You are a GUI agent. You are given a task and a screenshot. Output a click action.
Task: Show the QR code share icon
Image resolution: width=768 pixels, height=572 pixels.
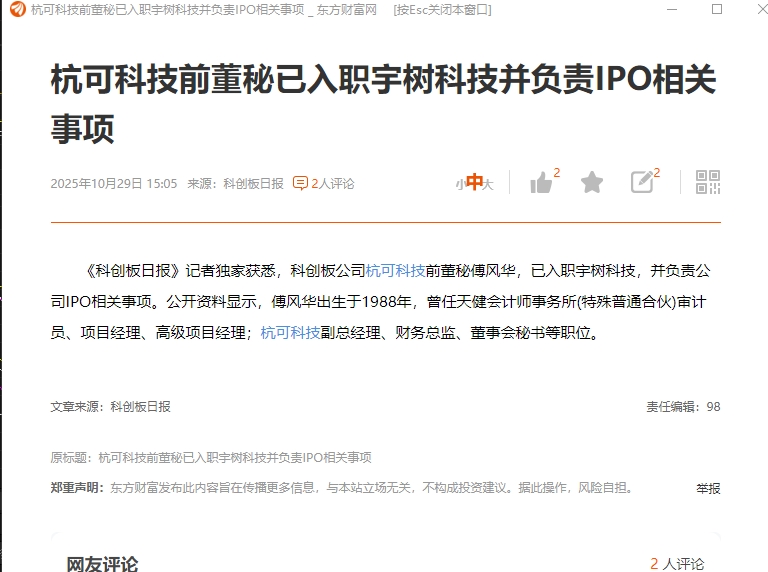point(708,182)
